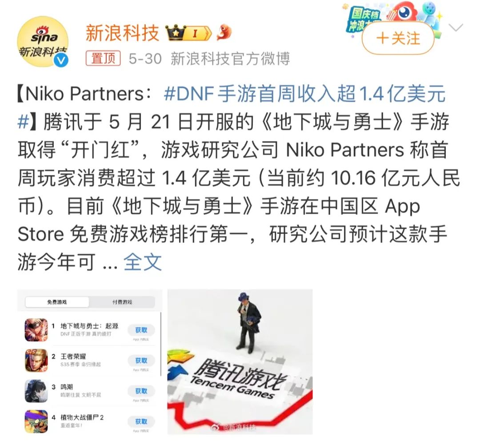Click the 置顶 pinned post tag
Screen dimensions: 480x448
click(x=103, y=58)
